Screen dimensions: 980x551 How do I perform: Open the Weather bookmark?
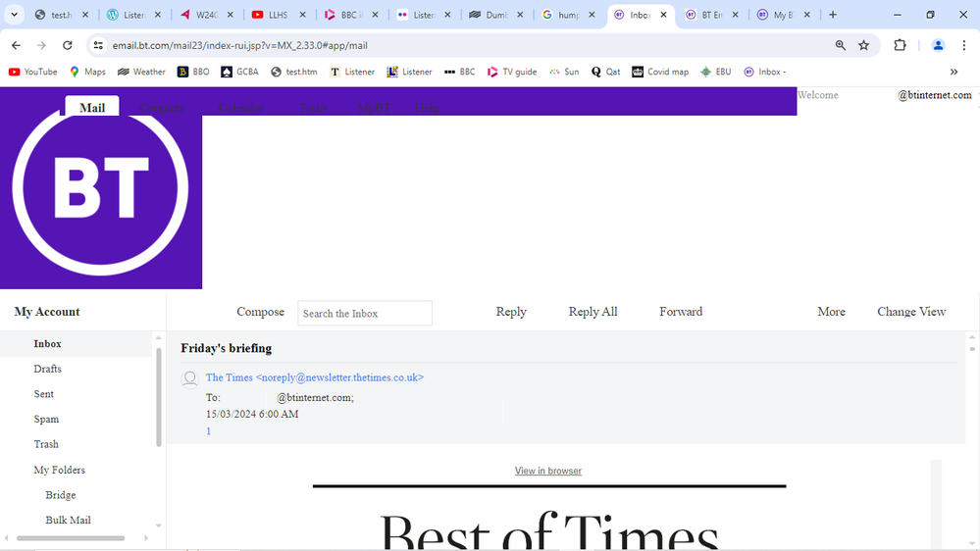point(141,72)
